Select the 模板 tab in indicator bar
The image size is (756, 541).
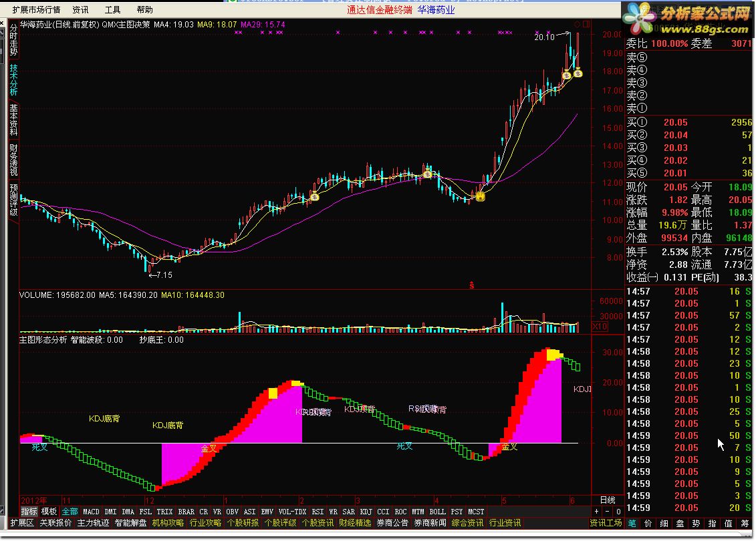point(49,512)
